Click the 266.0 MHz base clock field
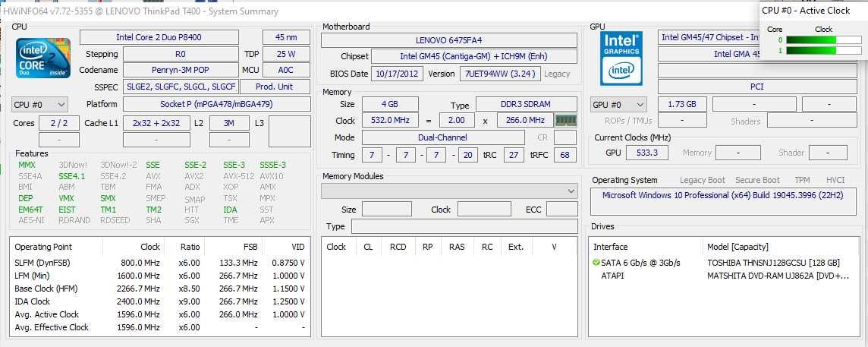 pyautogui.click(x=525, y=120)
